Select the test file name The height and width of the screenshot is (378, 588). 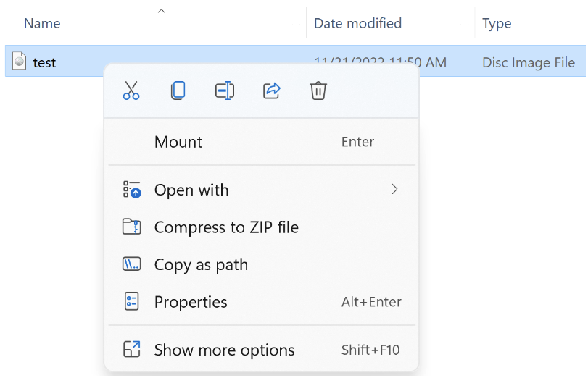[x=44, y=62]
